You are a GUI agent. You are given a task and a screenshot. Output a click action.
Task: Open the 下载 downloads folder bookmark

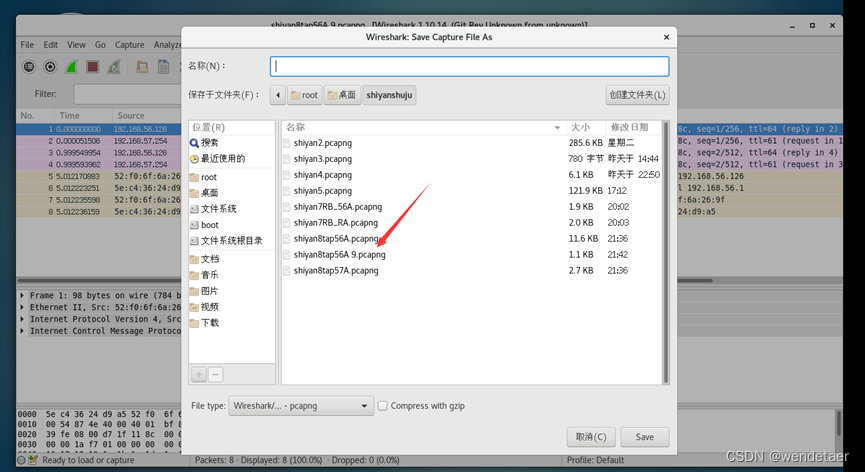(204, 323)
